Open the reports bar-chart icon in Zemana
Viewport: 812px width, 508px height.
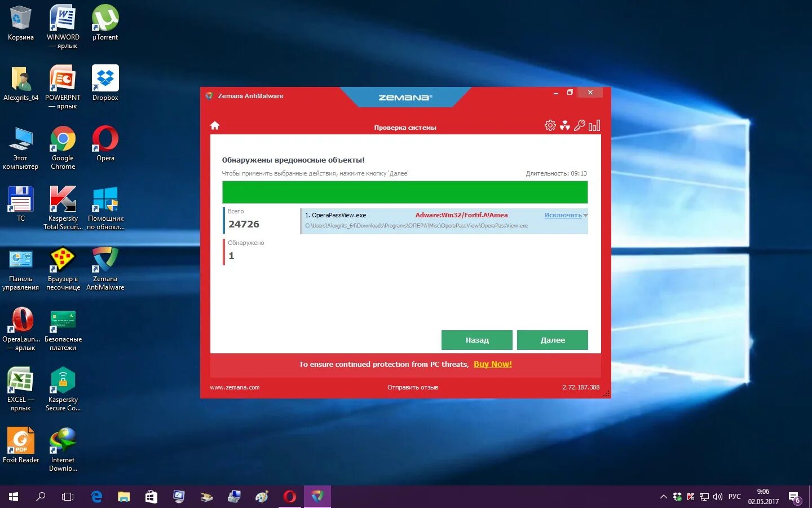(x=594, y=125)
